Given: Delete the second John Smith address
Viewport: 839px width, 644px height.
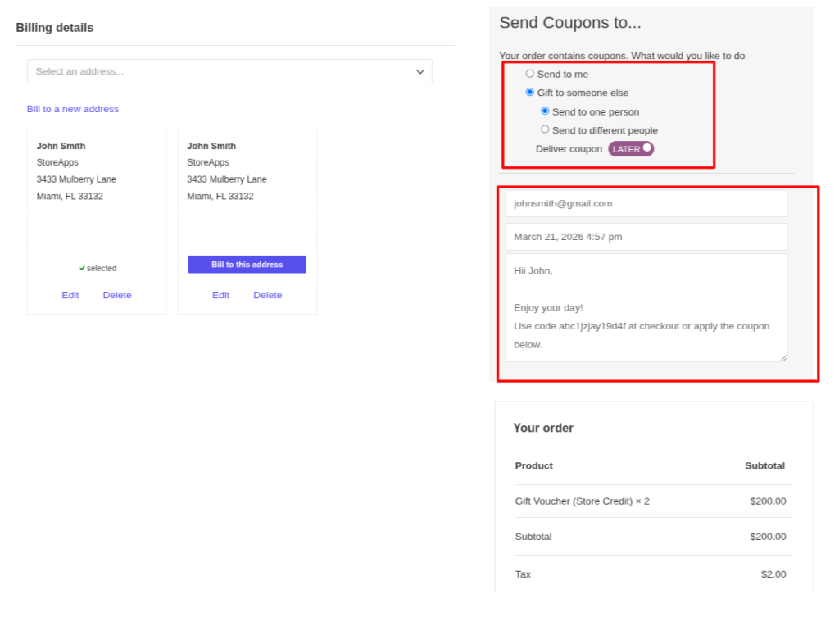Looking at the screenshot, I should pos(267,295).
